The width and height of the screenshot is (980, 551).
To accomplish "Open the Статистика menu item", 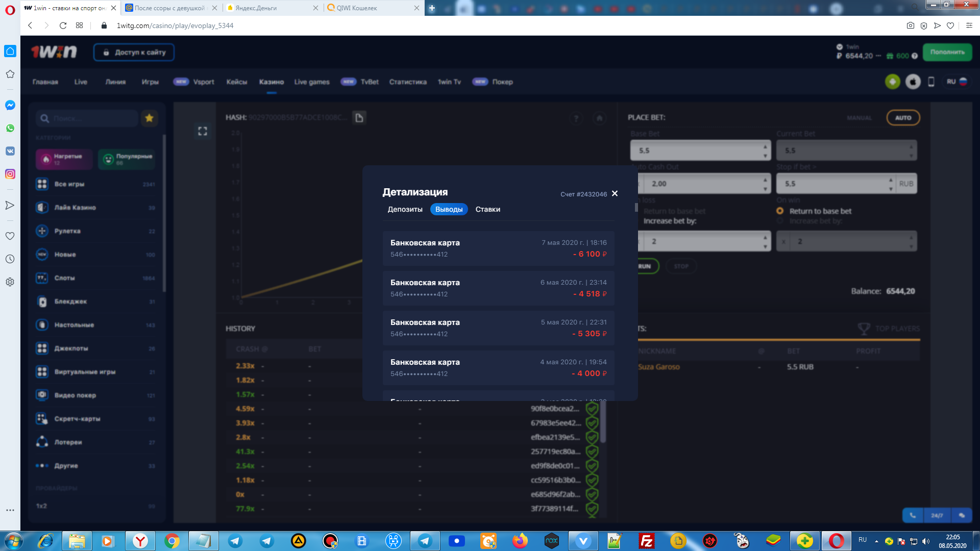I will coord(408,82).
